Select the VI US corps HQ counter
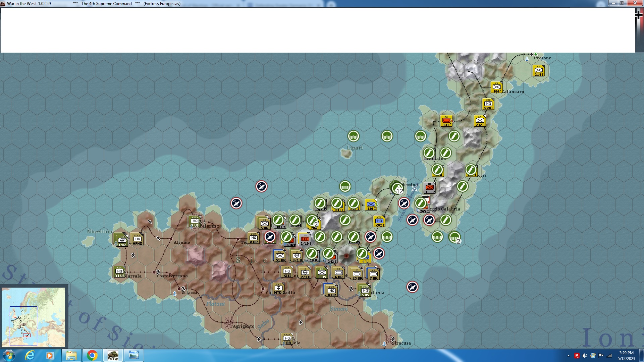 [x=120, y=272]
